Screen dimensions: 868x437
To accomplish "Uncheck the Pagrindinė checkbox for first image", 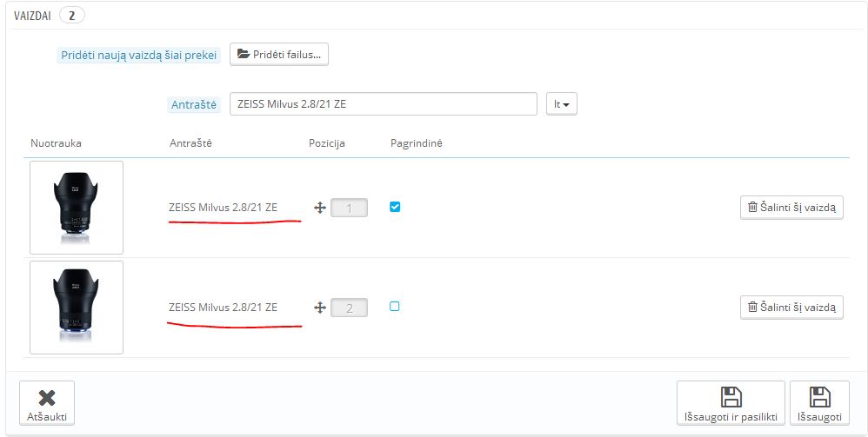I will pos(395,207).
